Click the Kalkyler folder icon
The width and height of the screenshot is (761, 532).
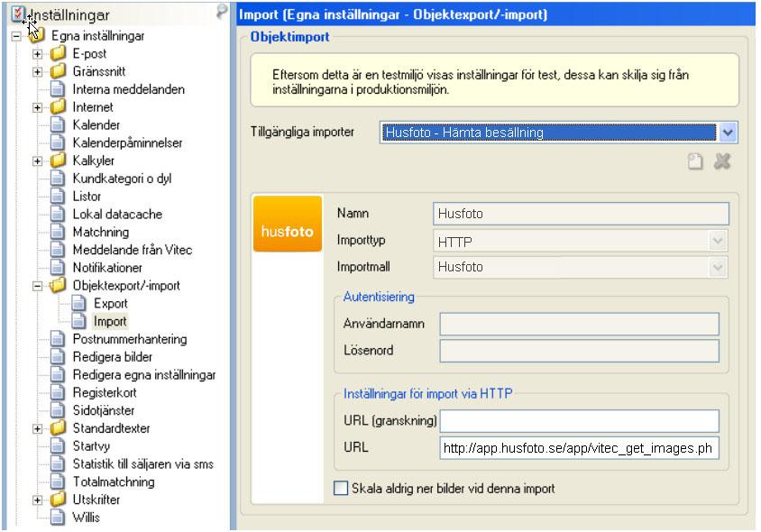pos(59,161)
